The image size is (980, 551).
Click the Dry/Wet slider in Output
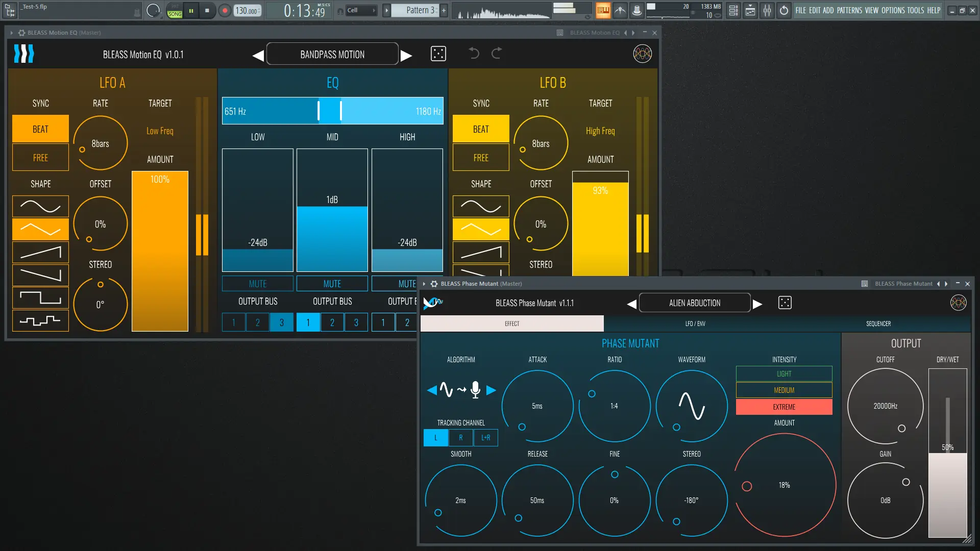click(947, 453)
